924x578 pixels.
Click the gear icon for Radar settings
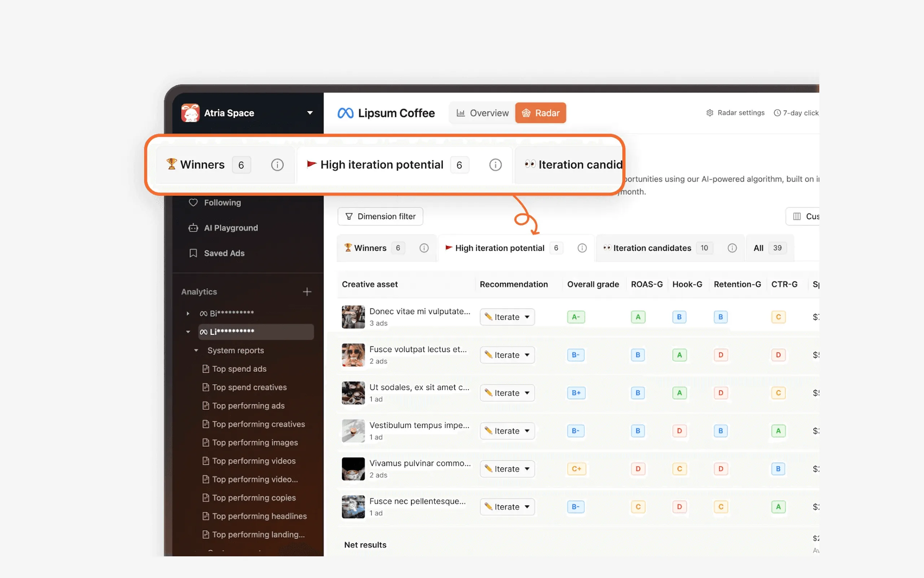(x=710, y=113)
